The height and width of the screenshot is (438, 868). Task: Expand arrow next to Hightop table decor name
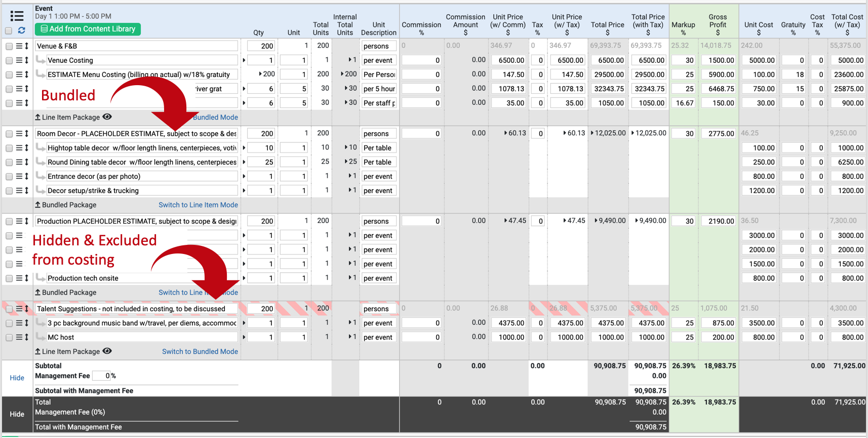pyautogui.click(x=244, y=148)
